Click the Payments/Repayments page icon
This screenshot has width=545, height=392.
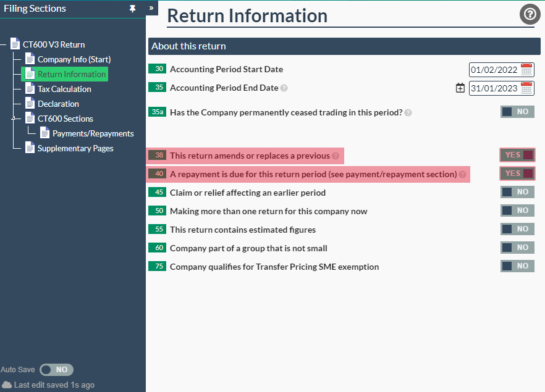coord(45,133)
